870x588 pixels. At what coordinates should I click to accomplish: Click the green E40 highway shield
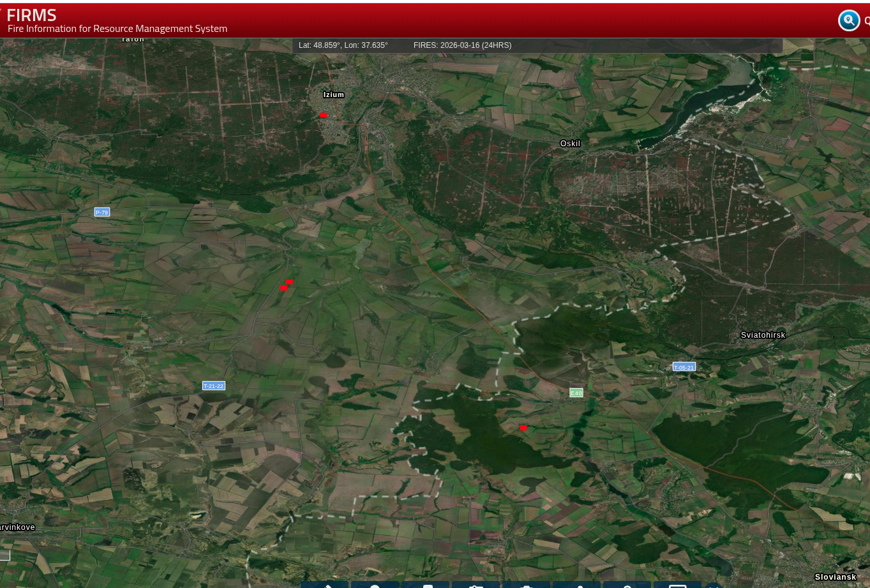(576, 393)
